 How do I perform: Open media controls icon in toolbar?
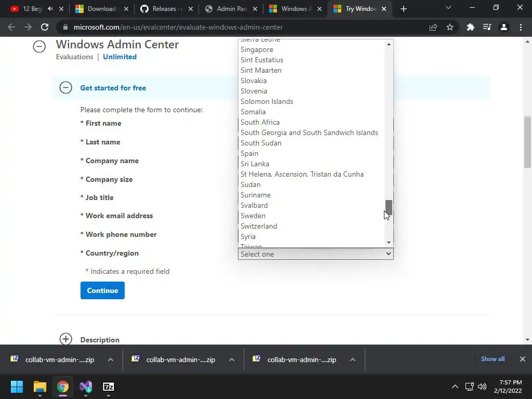tap(487, 27)
